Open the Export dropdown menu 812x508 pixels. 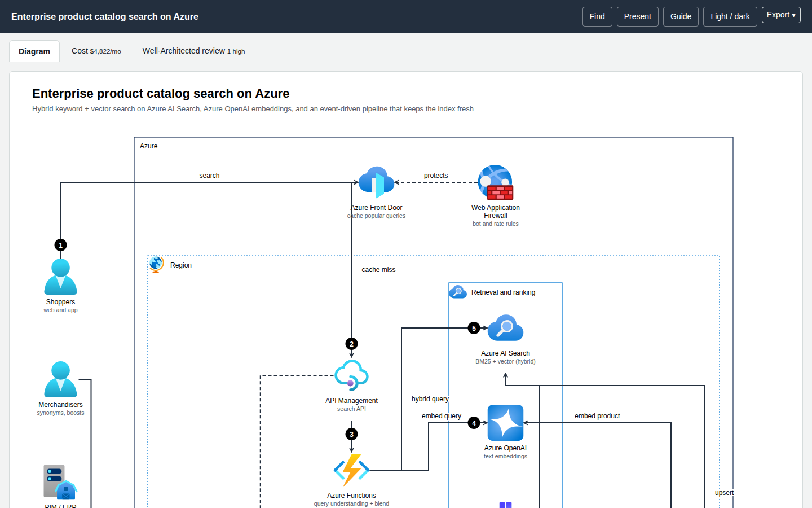tap(781, 15)
